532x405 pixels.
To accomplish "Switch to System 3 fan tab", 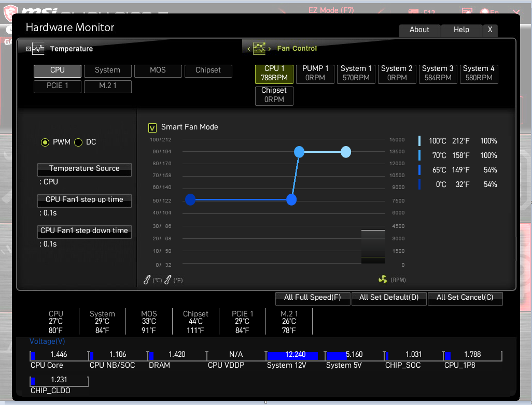I will pyautogui.click(x=437, y=74).
